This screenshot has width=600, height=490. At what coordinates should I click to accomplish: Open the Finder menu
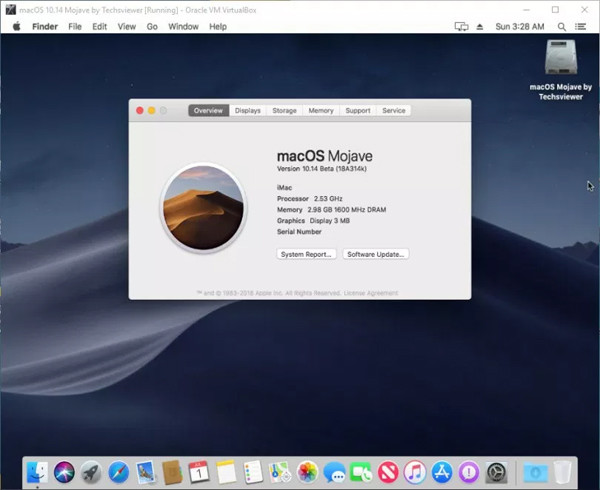[x=45, y=27]
